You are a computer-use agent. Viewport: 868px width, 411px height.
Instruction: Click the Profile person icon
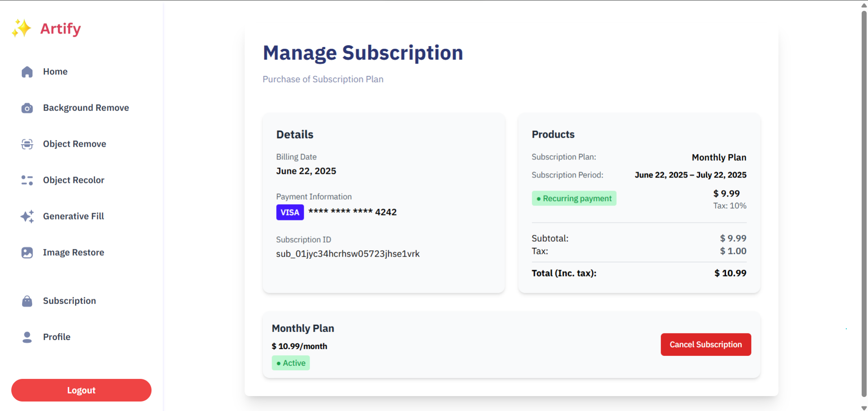[27, 337]
